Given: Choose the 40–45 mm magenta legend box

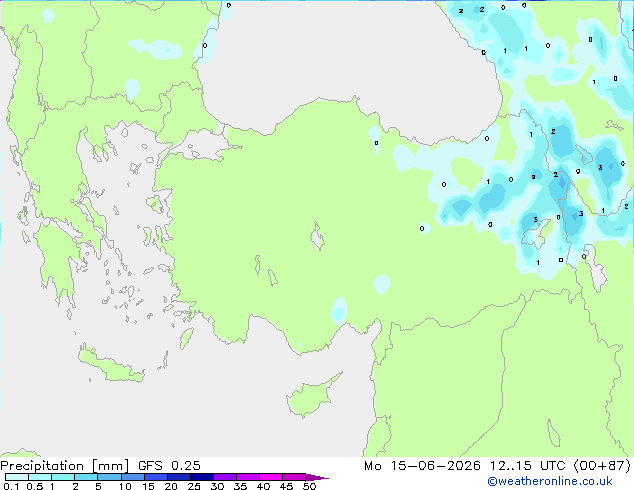Looking at the screenshot, I should pos(271,477).
